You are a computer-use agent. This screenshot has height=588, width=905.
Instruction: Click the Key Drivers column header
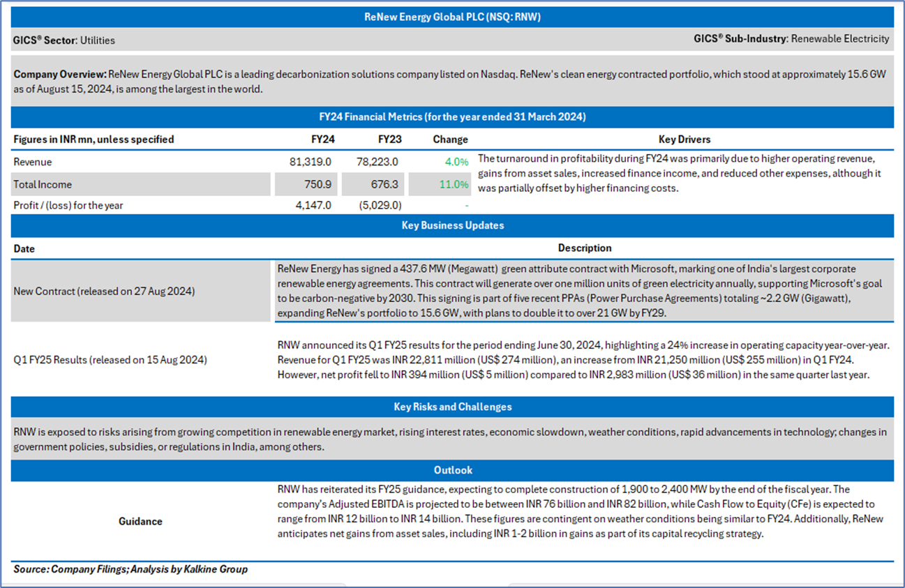pyautogui.click(x=685, y=140)
